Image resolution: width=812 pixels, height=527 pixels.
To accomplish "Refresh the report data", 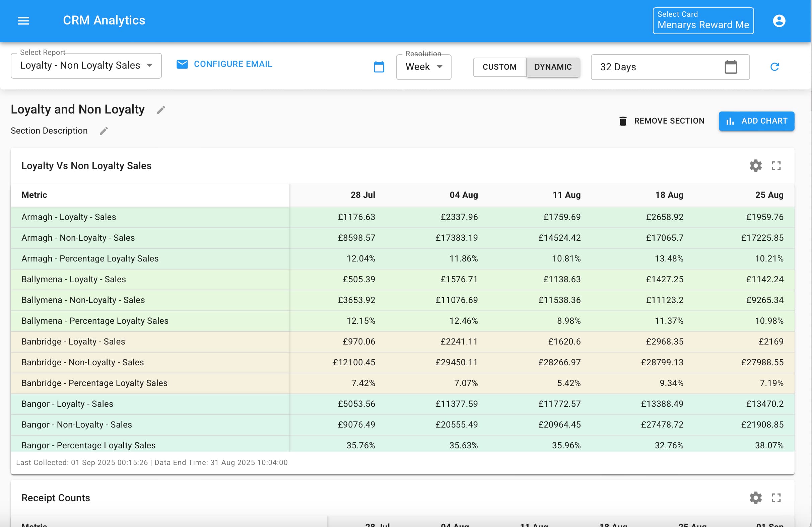I will [775, 67].
